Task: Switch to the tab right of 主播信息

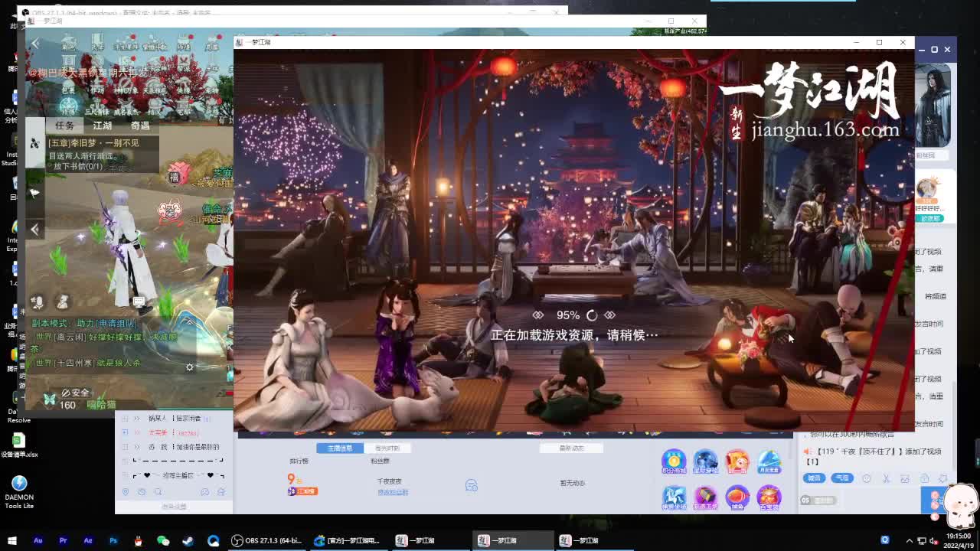Action: (387, 448)
